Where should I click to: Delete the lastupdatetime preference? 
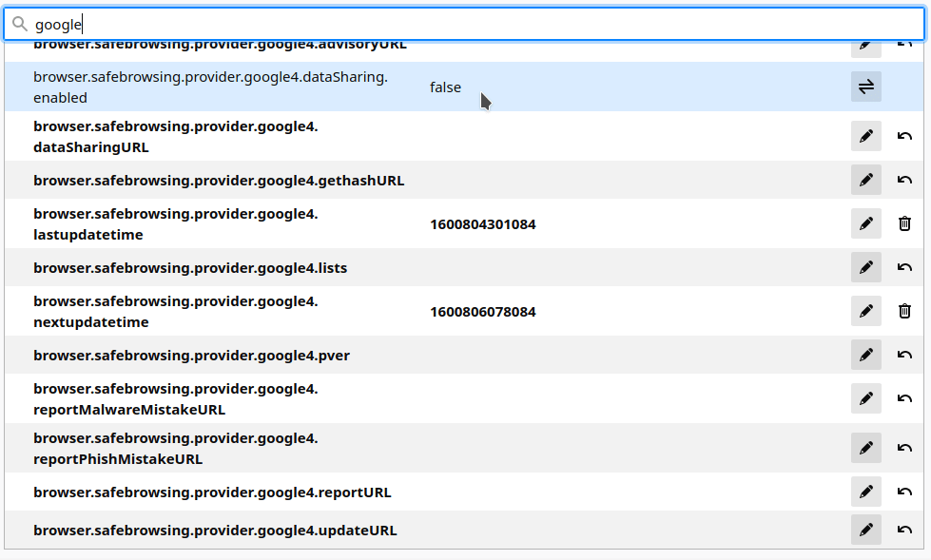point(904,223)
